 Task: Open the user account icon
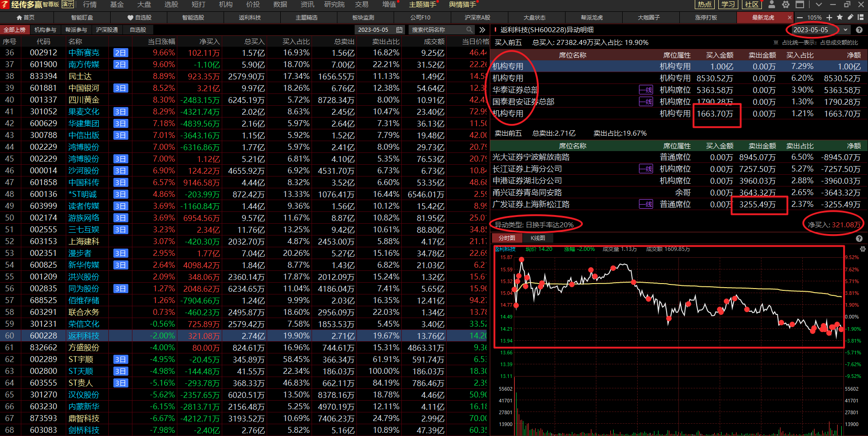point(771,5)
